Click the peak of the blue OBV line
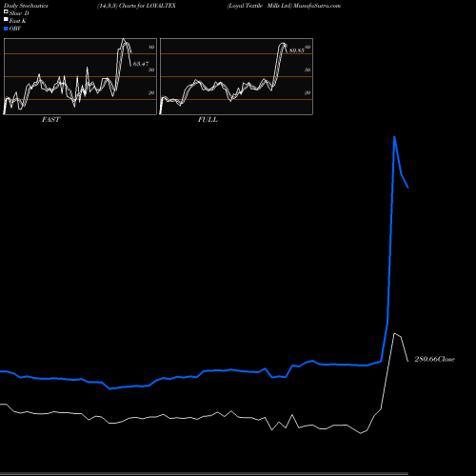The width and height of the screenshot is (476, 476). click(x=394, y=137)
